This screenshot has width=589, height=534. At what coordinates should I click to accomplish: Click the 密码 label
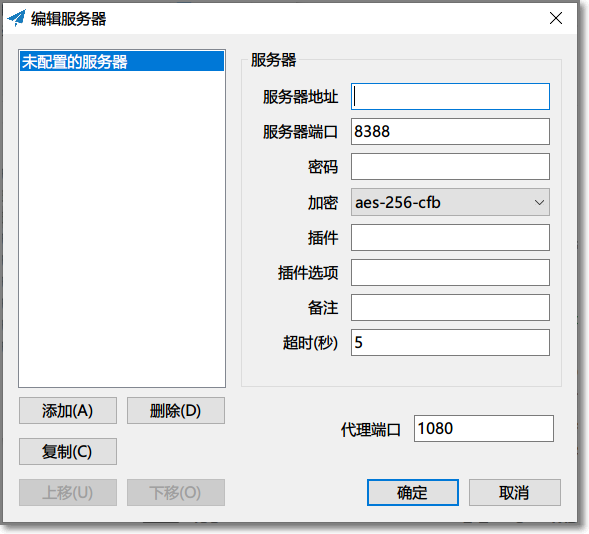pyautogui.click(x=323, y=167)
